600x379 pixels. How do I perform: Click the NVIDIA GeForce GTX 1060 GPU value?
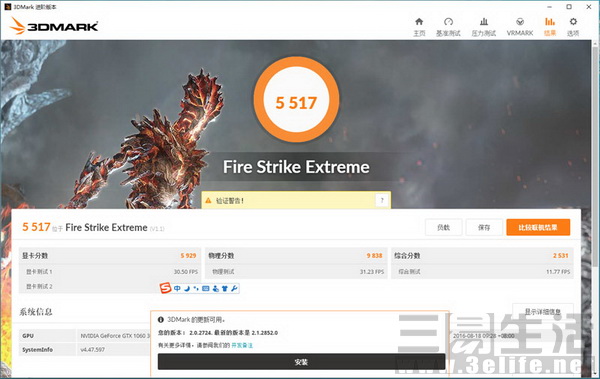(x=115, y=336)
